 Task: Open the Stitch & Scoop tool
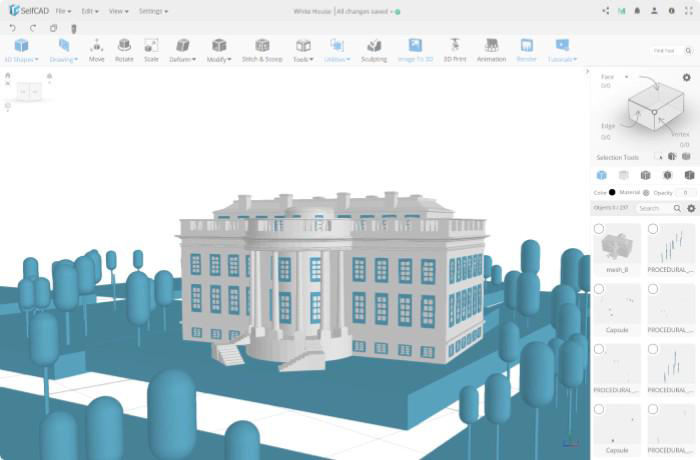(x=262, y=49)
